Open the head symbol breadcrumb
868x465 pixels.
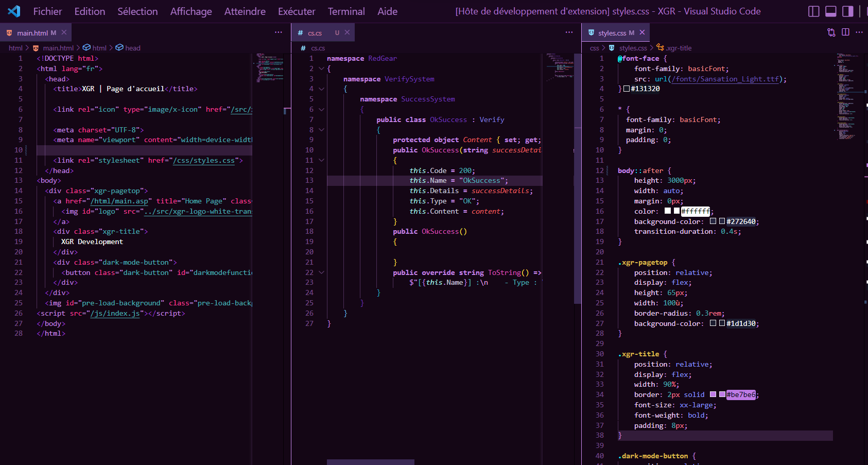coord(133,48)
